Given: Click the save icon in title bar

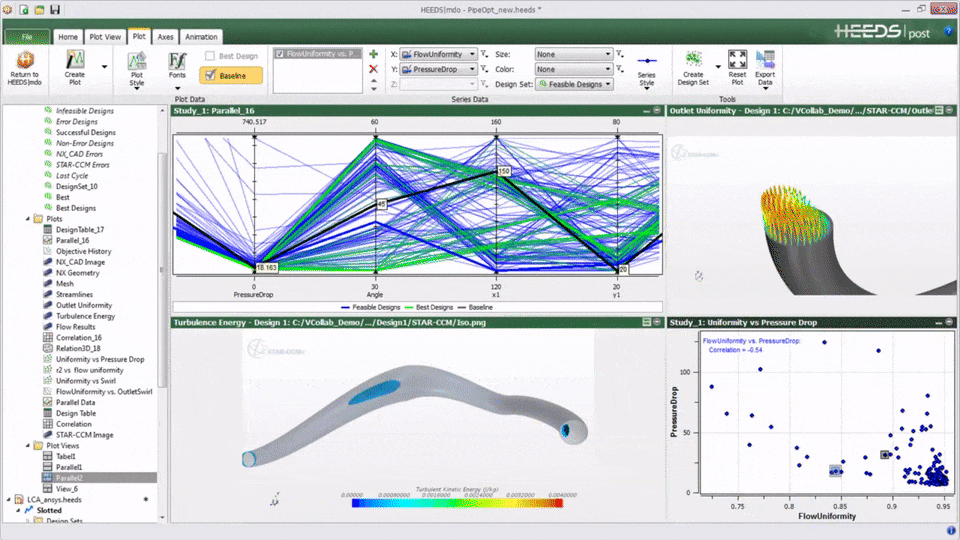Looking at the screenshot, I should point(55,9).
